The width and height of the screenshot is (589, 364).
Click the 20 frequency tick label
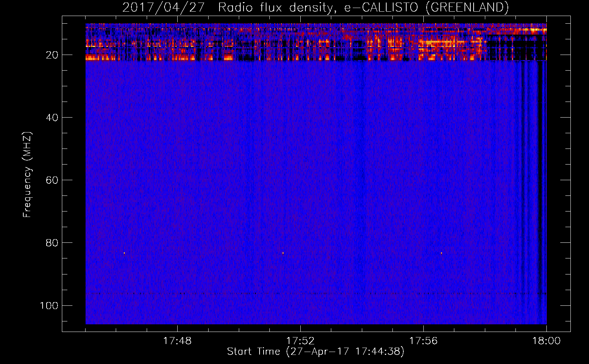(x=52, y=55)
